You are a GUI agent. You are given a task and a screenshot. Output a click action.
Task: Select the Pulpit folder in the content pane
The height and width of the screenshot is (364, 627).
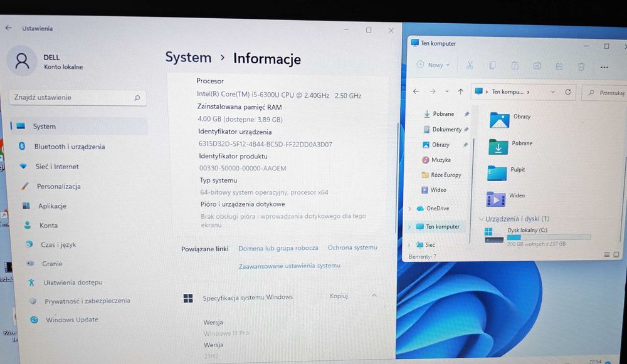(506, 173)
